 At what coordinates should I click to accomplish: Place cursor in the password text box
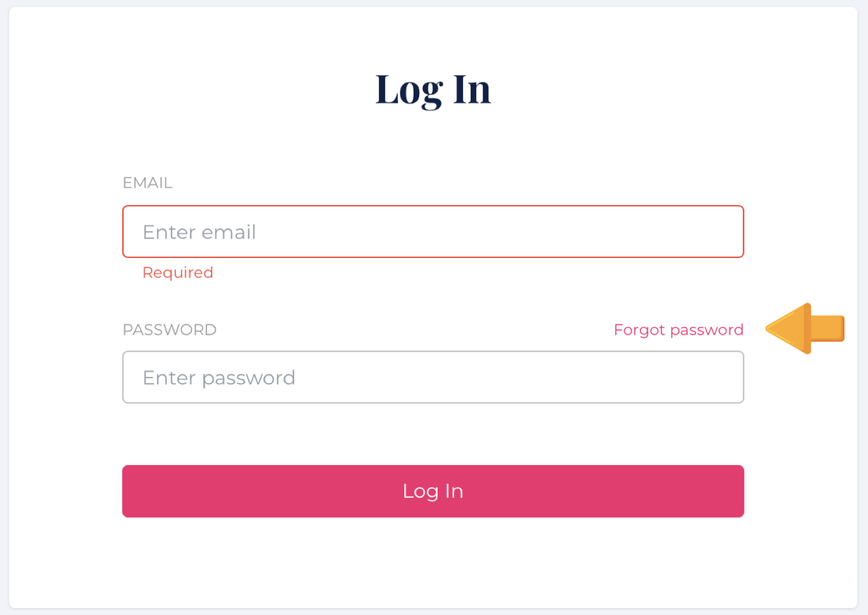pyautogui.click(x=433, y=378)
